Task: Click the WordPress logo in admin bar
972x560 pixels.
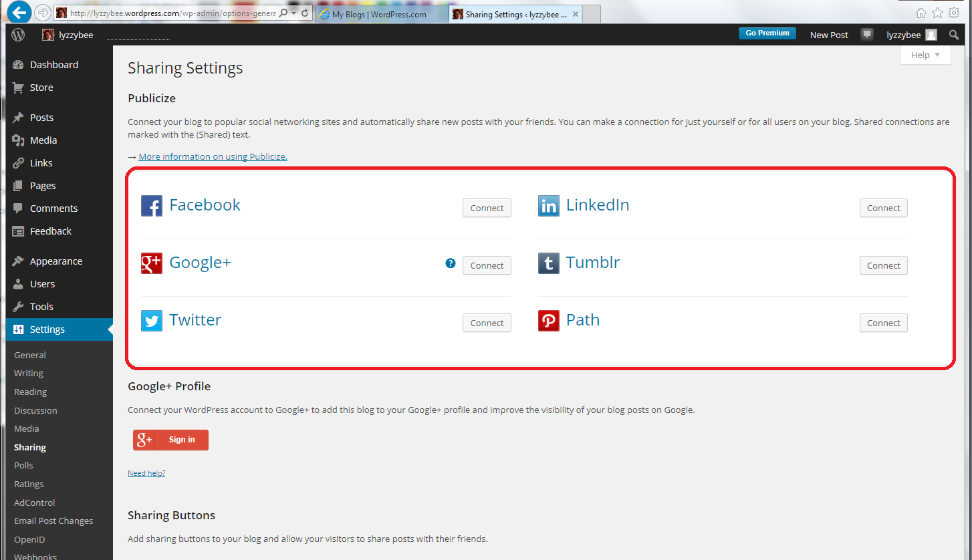Action: 18,35
